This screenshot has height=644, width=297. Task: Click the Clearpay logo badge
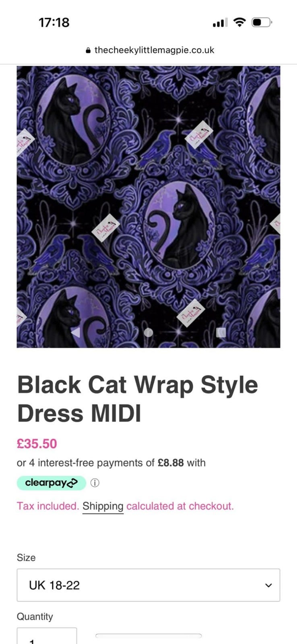tap(52, 483)
